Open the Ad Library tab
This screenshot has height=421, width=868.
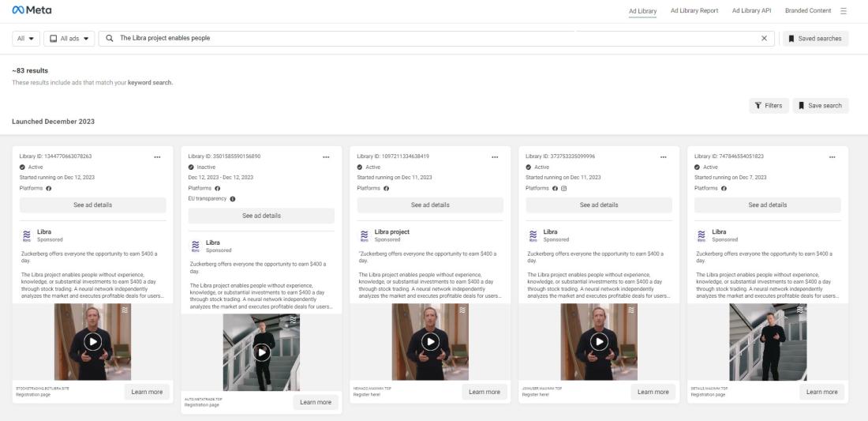642,11
